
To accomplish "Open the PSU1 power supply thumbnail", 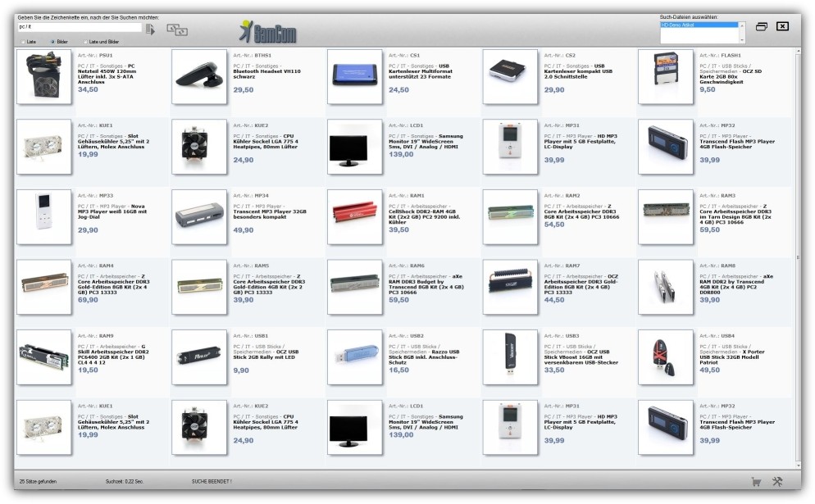I will click(44, 77).
